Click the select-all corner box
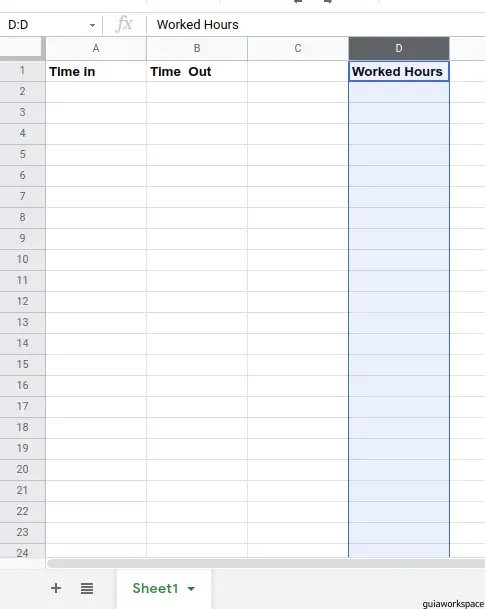 [x=22, y=48]
